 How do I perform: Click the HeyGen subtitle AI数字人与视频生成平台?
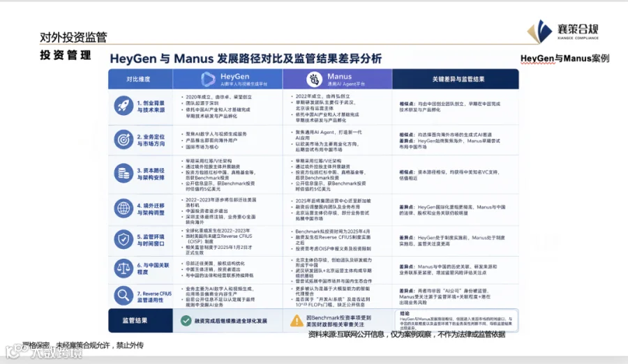[x=244, y=84]
